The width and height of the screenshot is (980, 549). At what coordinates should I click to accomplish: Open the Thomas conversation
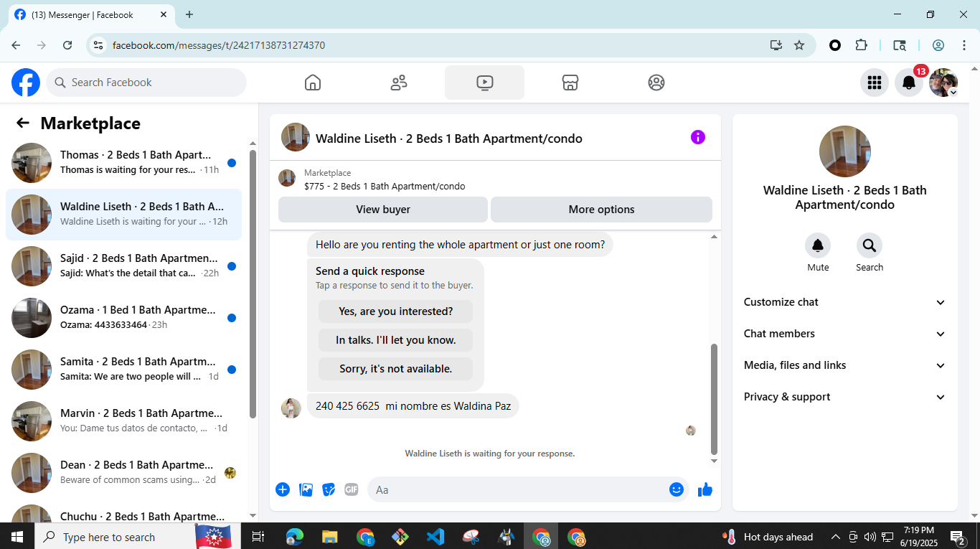pos(123,163)
